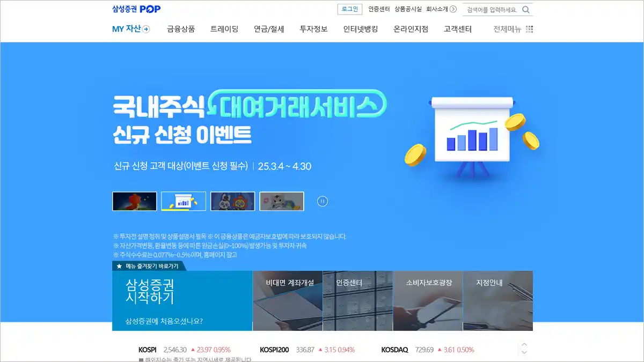
Task: Click the 국내주식 대여거래서비스 banner headline
Action: [250, 105]
